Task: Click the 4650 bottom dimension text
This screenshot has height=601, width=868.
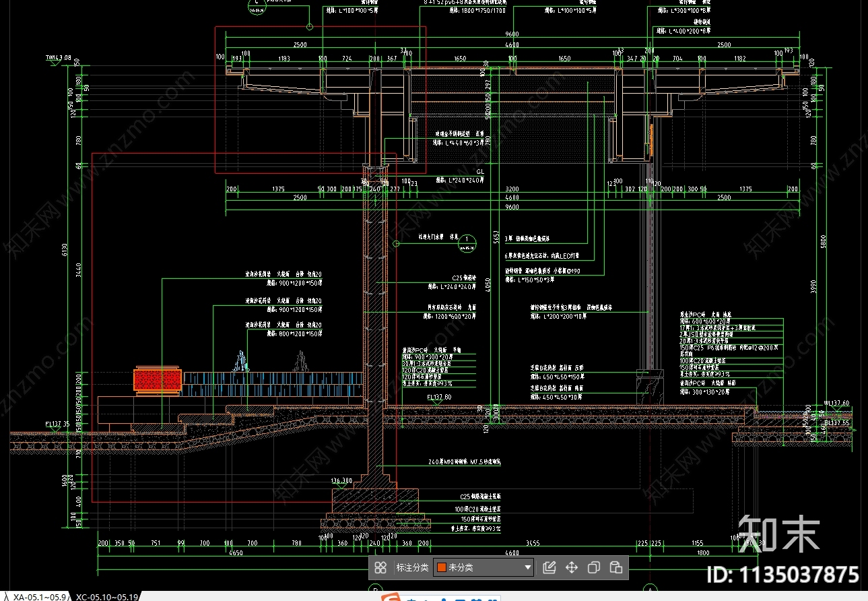Action: pyautogui.click(x=236, y=553)
